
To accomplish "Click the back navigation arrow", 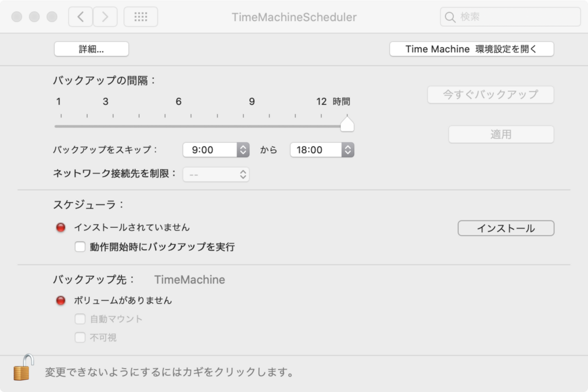I will point(81,17).
